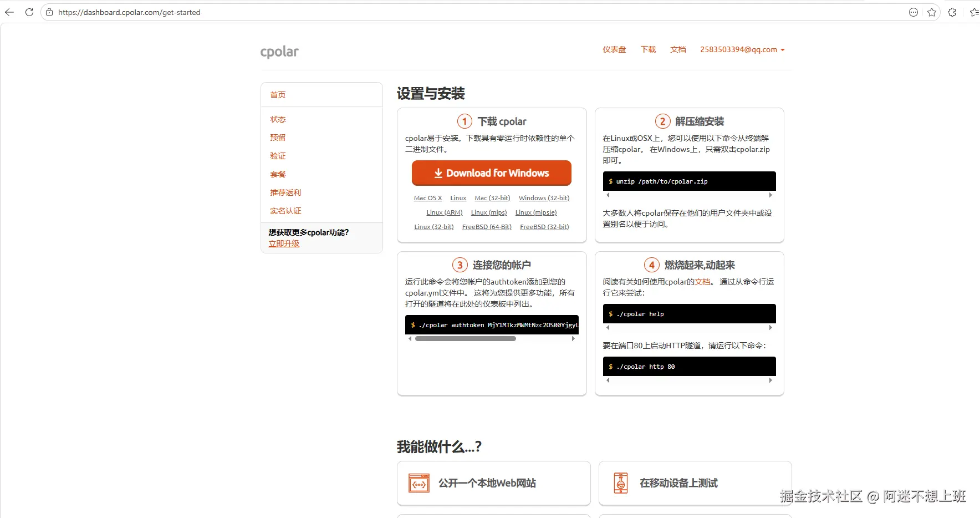Click the smiley face icon in the address bar

tap(913, 12)
